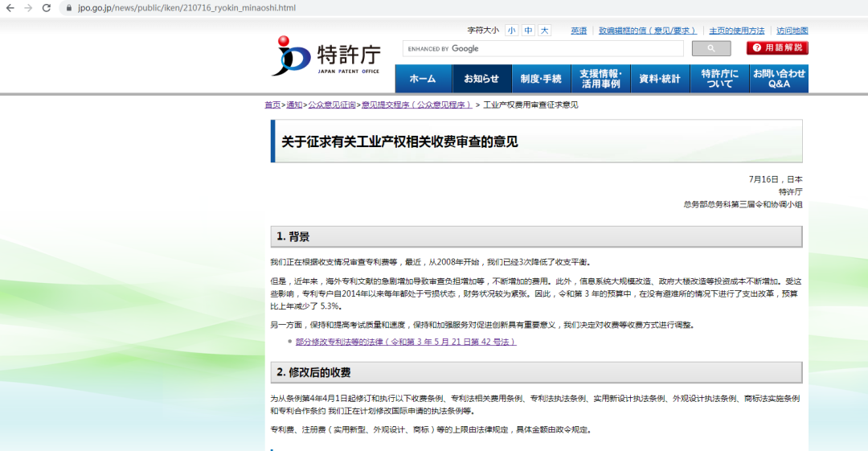Click the padlock site info icon
This screenshot has height=451, width=868.
[x=68, y=8]
